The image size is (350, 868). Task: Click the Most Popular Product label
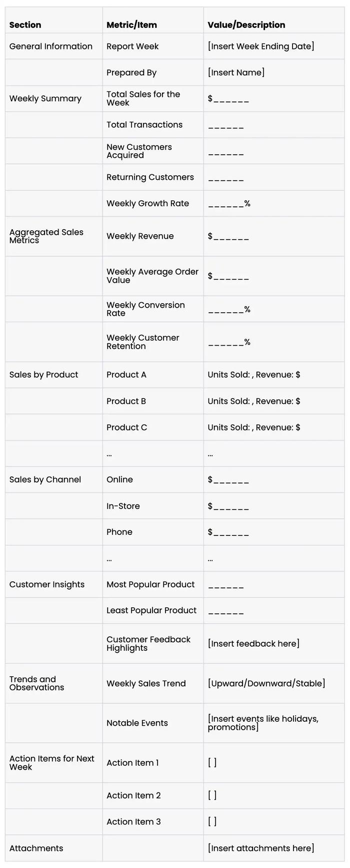point(150,584)
